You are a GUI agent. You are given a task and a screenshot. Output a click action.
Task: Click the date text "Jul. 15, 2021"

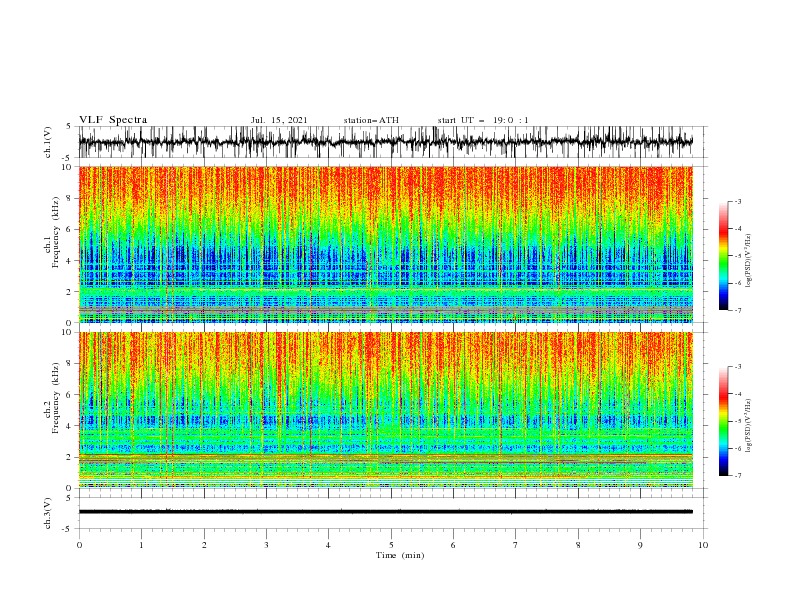point(279,120)
